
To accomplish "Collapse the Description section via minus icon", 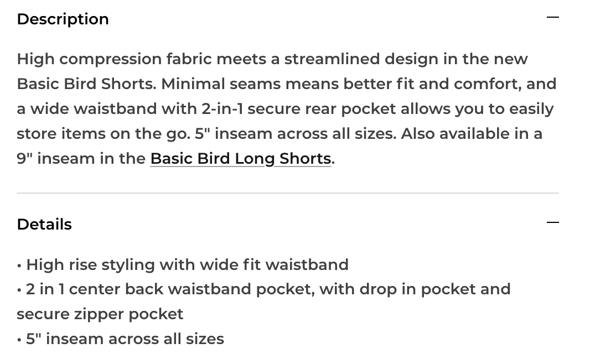I will [x=552, y=17].
